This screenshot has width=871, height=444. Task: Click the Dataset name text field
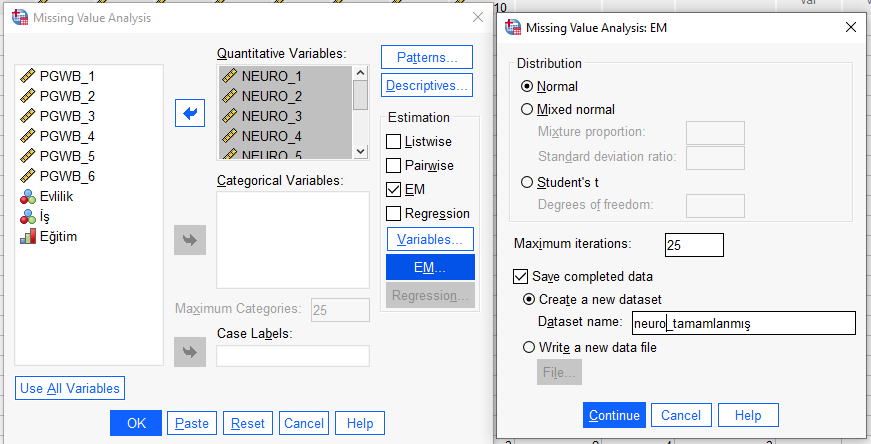744,323
